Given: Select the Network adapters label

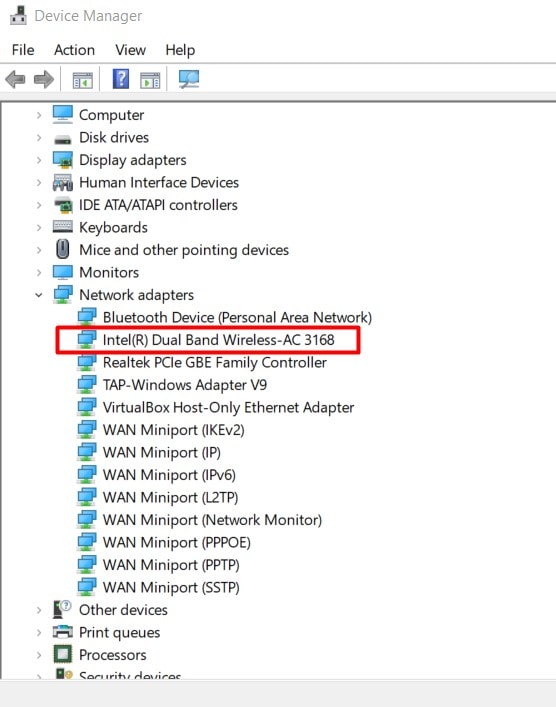Looking at the screenshot, I should 136,295.
